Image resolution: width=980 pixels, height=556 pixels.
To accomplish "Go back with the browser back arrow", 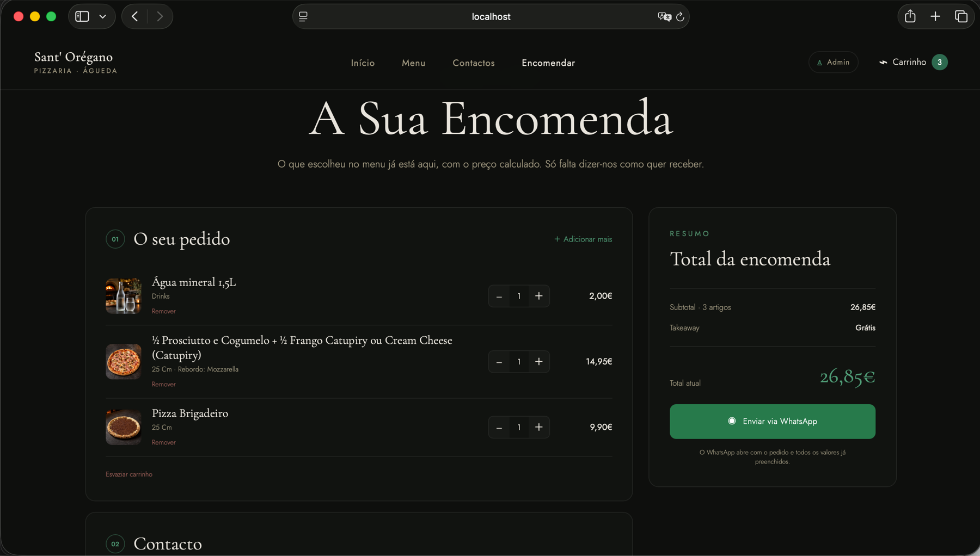I will coord(134,16).
